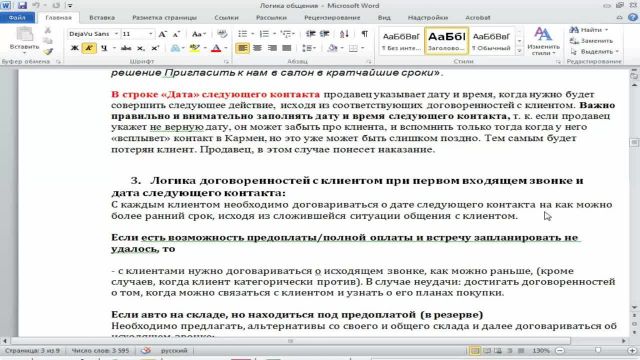This screenshot has height=360, width=640.
Task: Select the center alignment button
Action: click(257, 48)
